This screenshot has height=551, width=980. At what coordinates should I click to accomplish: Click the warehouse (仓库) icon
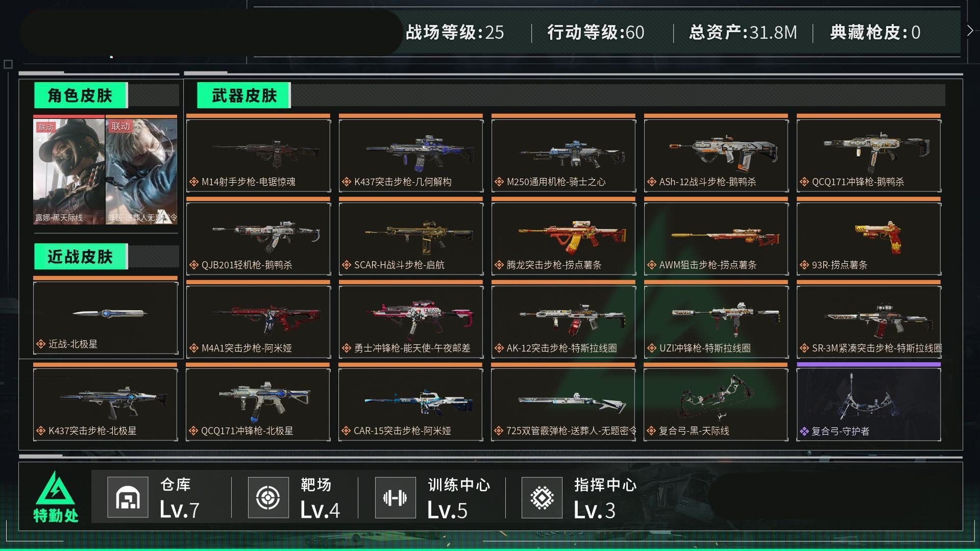128,497
